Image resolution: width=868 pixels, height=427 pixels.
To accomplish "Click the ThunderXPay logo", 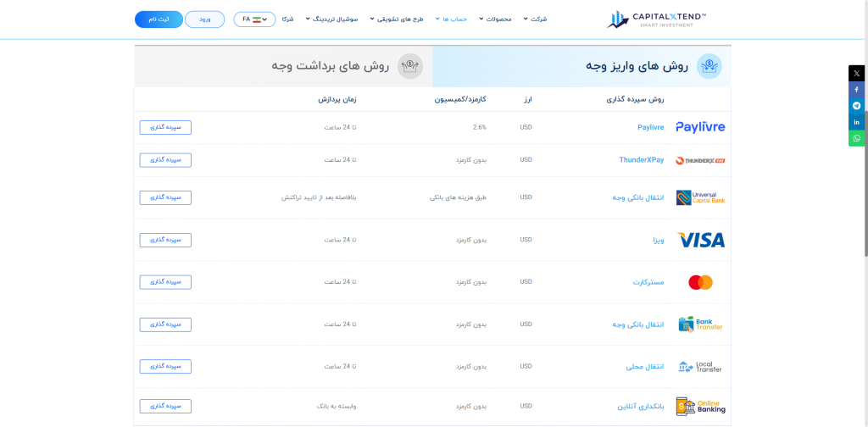I will tap(700, 160).
